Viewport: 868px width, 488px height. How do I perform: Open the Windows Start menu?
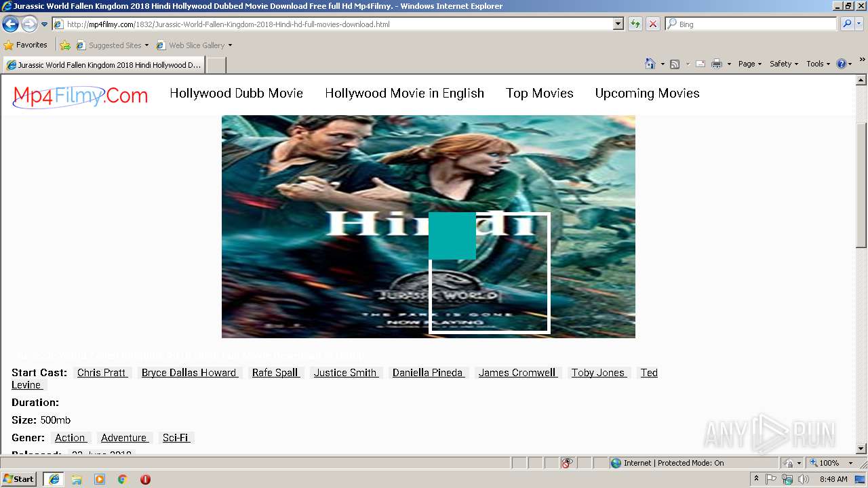(x=19, y=479)
